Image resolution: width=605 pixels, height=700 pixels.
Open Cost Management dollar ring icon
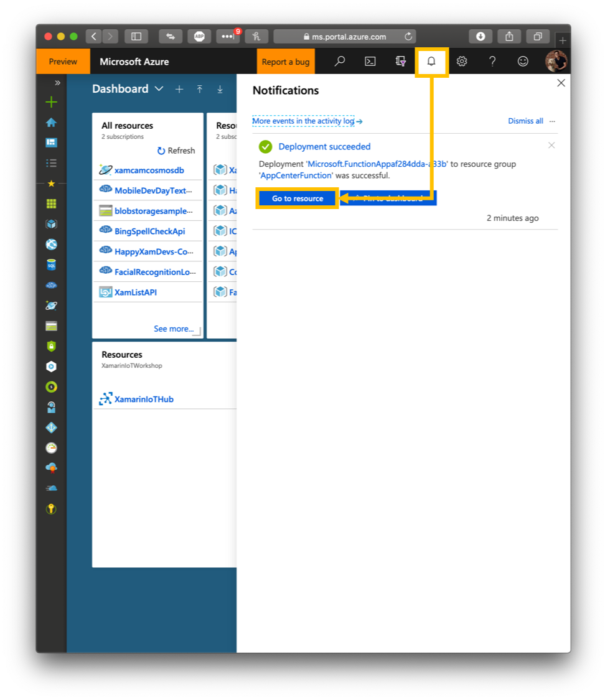tap(51, 387)
